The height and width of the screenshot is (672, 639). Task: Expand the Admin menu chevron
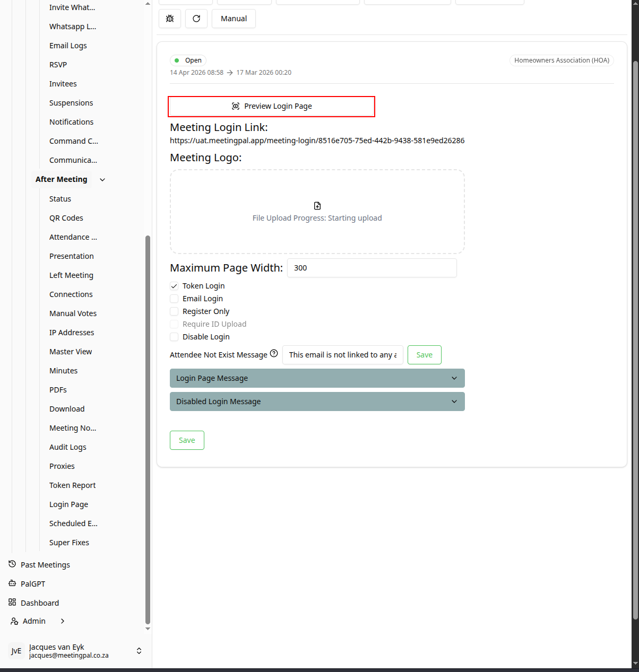[63, 621]
